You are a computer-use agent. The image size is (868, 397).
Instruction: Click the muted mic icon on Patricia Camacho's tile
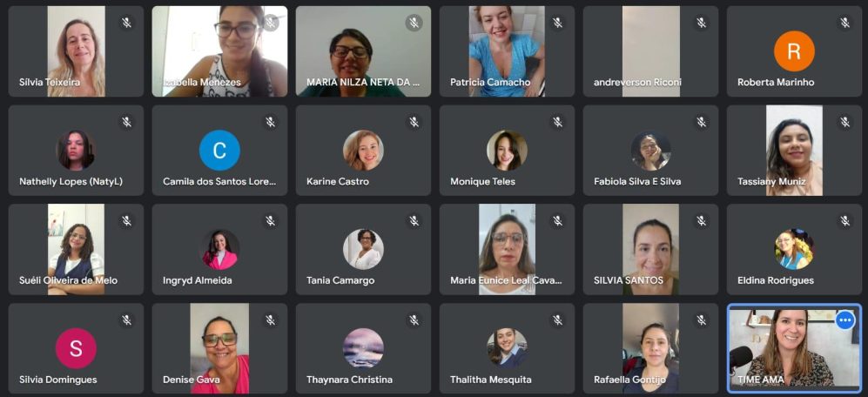pos(557,23)
